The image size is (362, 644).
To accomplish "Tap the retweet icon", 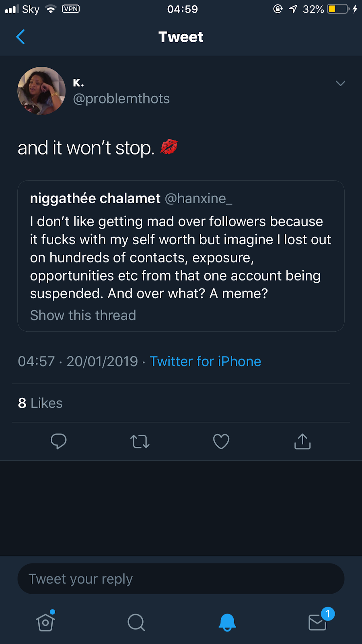I will click(x=140, y=442).
